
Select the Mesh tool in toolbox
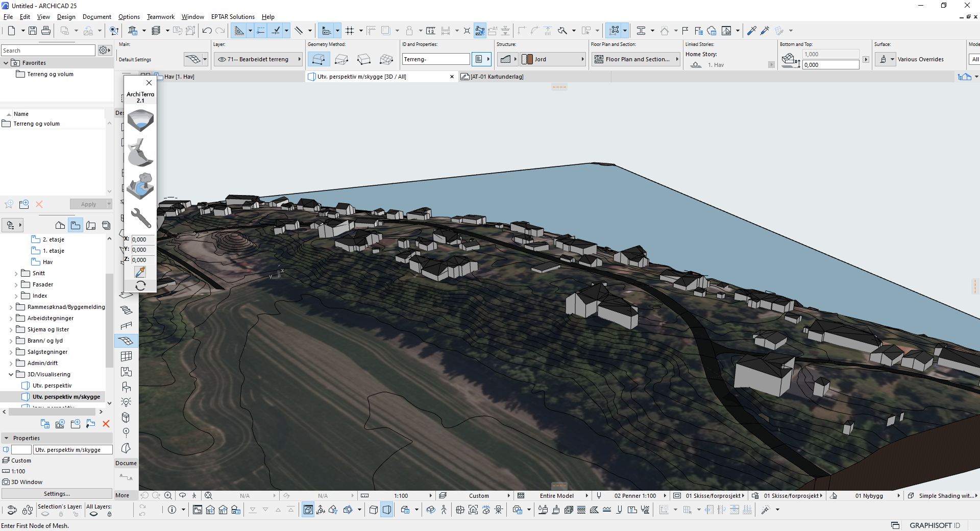pyautogui.click(x=126, y=341)
